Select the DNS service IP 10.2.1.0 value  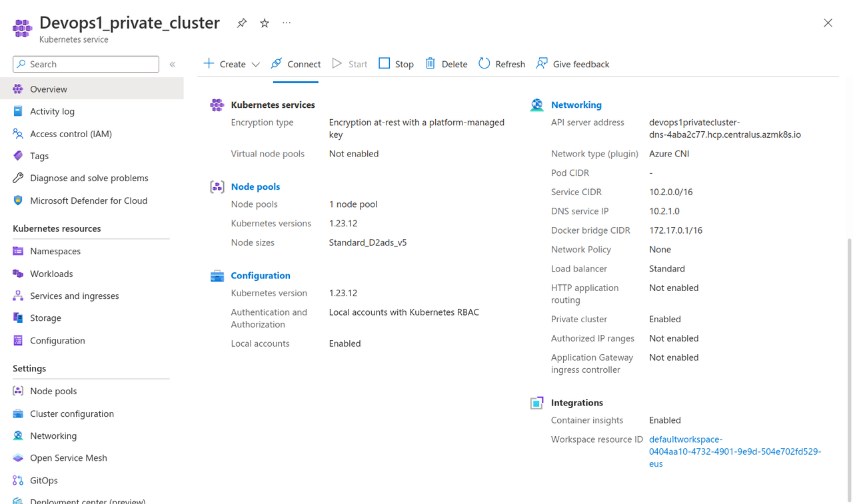664,211
